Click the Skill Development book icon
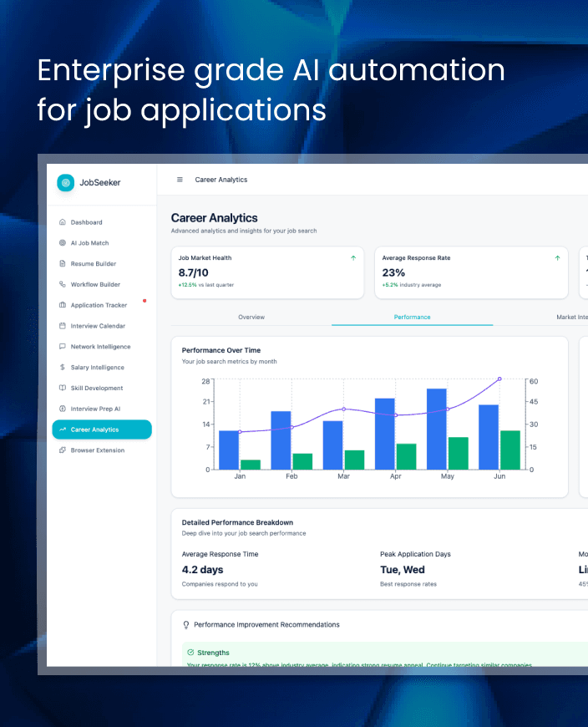Screen dimensions: 588x727 (x=63, y=388)
